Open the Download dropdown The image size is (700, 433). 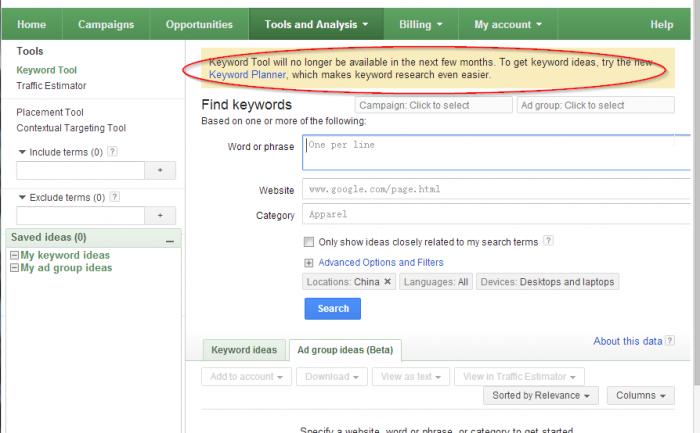332,377
